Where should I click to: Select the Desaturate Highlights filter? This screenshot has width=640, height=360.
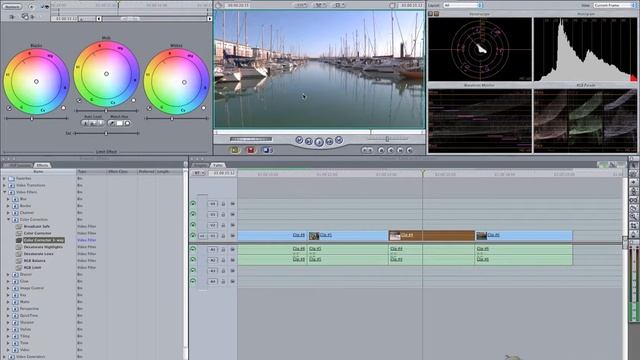[43, 247]
